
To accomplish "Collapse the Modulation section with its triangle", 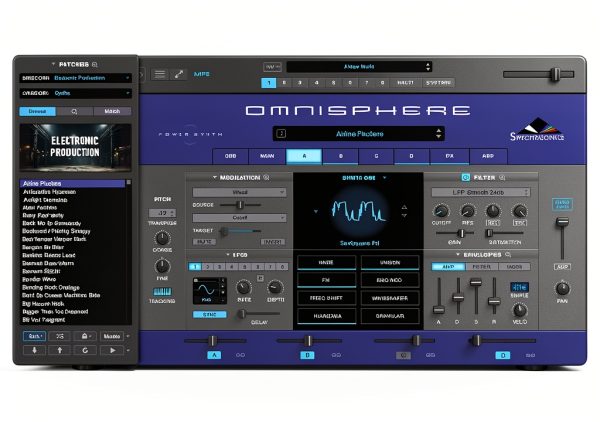I will 215,178.
